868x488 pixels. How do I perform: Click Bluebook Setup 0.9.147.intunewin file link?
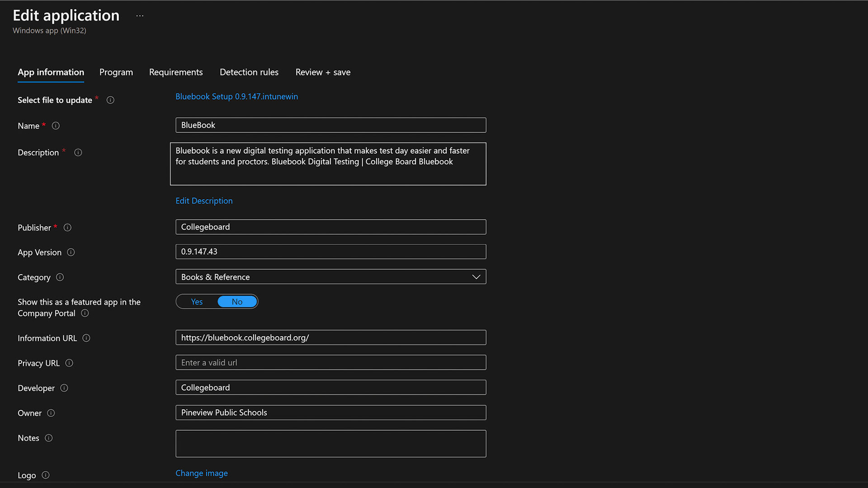[x=237, y=97]
